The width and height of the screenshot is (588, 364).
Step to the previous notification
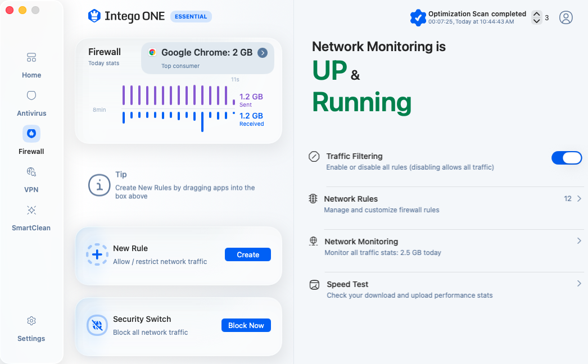click(x=537, y=14)
